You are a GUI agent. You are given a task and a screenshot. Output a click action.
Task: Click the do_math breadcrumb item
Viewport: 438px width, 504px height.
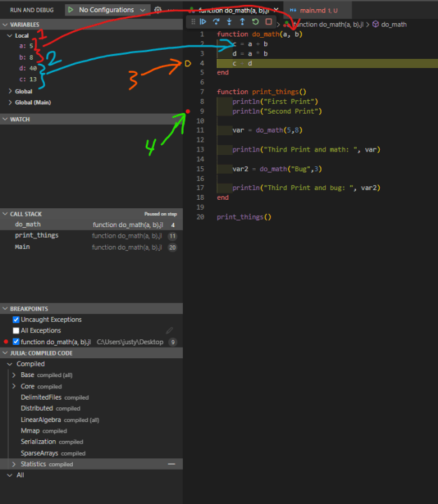click(394, 25)
